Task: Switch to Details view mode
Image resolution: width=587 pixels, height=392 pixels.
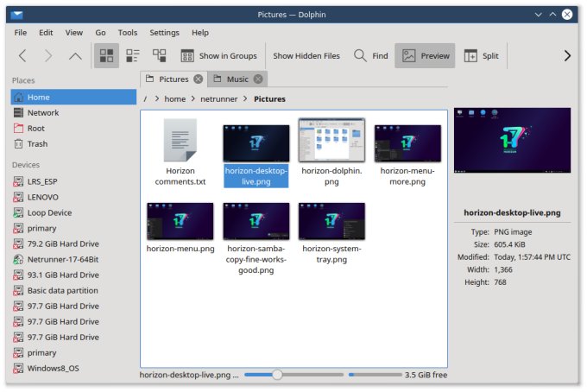Action: click(x=159, y=55)
